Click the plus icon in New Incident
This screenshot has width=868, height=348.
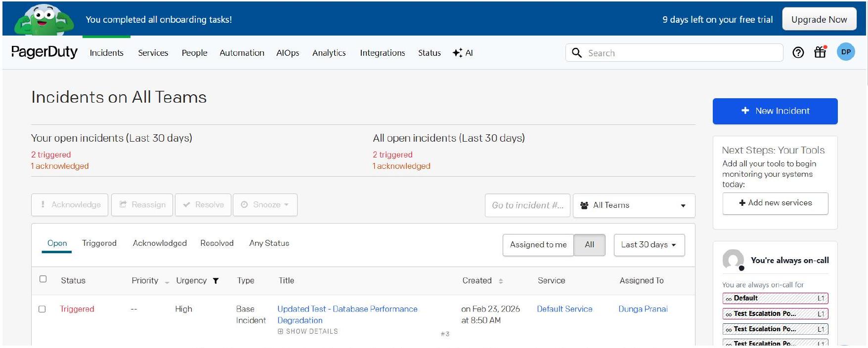[745, 111]
